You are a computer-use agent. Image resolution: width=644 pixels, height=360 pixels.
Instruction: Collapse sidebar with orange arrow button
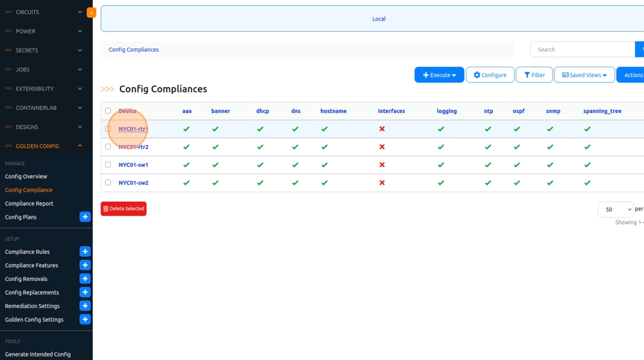(91, 13)
